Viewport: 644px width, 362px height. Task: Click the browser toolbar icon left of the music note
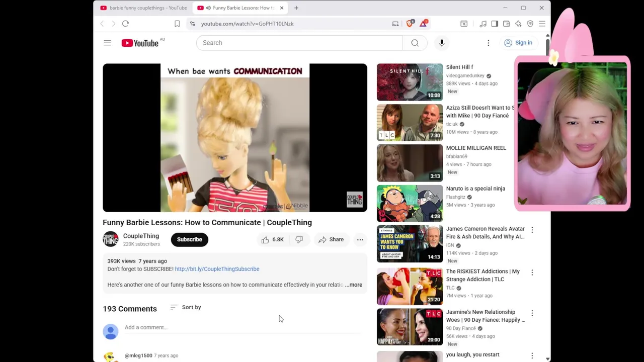coord(464,24)
